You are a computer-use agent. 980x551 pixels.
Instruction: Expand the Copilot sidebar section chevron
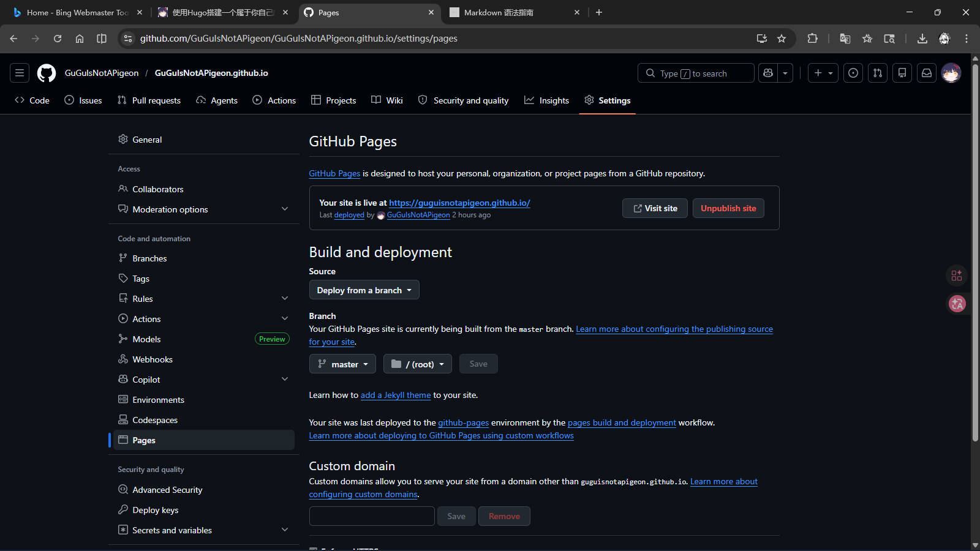coord(285,380)
